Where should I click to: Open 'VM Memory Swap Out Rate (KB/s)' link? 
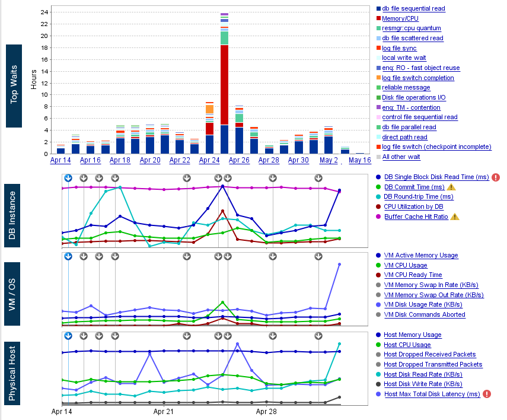(433, 295)
